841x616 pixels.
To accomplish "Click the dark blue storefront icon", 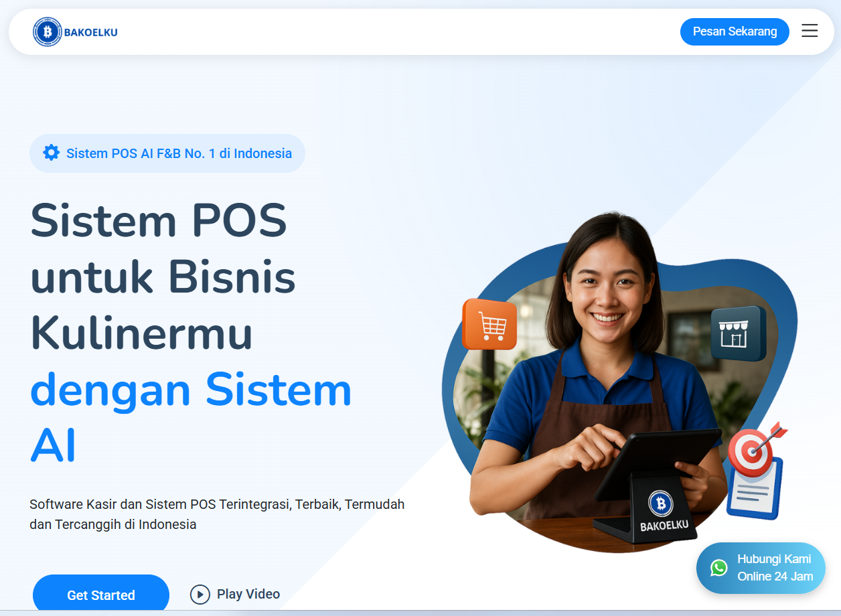I will coord(738,333).
